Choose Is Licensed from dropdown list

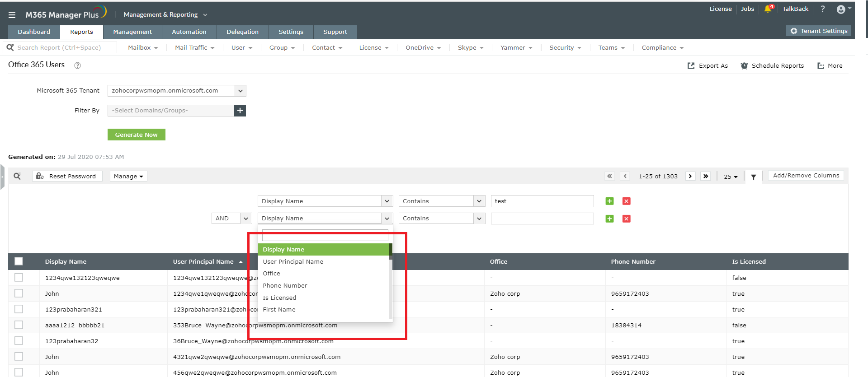point(323,298)
